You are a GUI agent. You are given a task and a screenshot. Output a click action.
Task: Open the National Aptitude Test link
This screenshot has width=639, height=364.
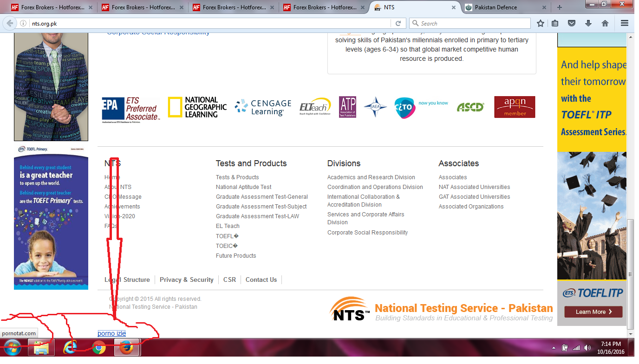coord(244,187)
